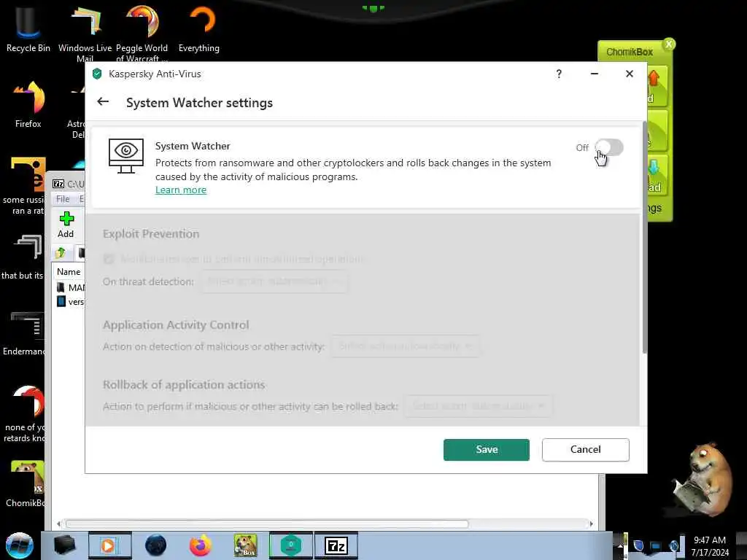Select the 'none of yo' desktop icon

point(25,414)
